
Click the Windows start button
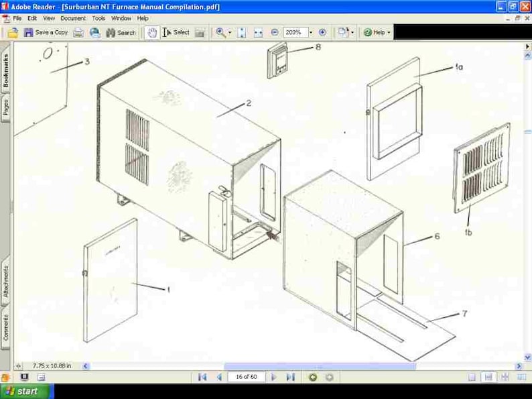point(26,391)
